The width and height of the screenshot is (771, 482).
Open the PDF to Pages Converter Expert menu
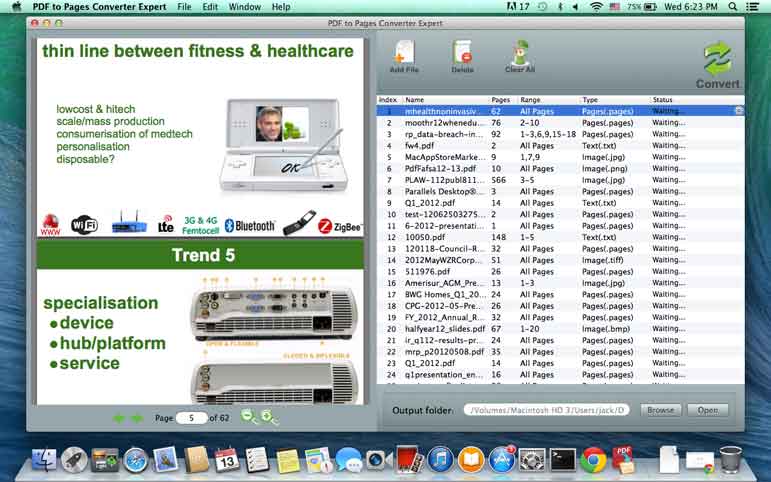99,7
